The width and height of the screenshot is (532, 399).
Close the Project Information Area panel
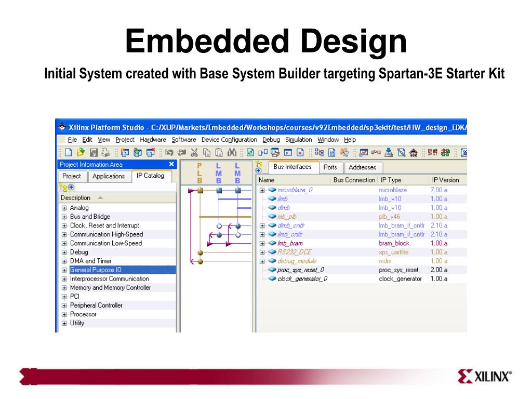click(171, 164)
